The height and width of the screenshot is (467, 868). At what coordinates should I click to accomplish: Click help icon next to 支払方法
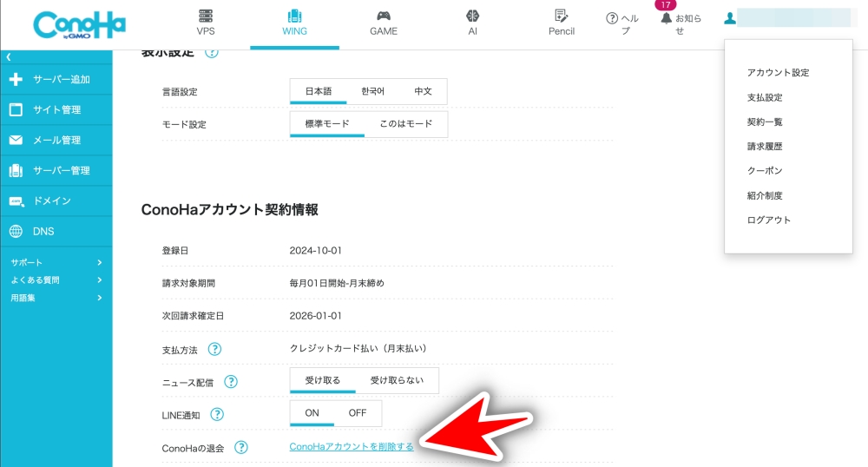[x=214, y=349]
